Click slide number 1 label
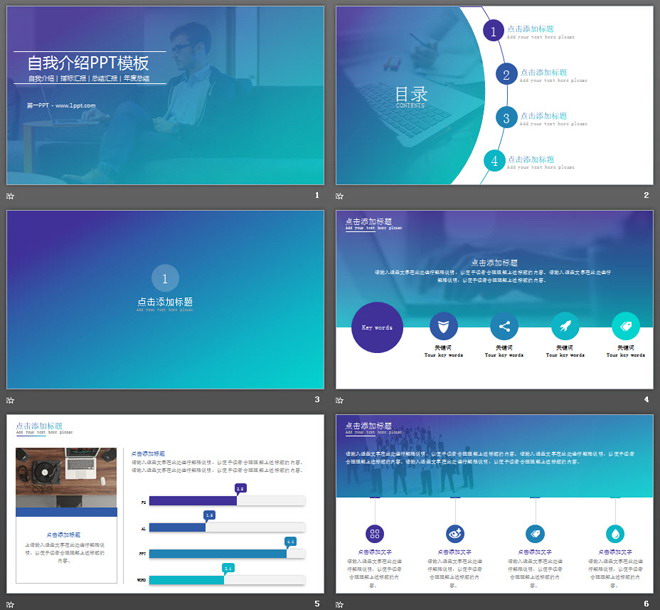This screenshot has width=660, height=610. pyautogui.click(x=317, y=195)
